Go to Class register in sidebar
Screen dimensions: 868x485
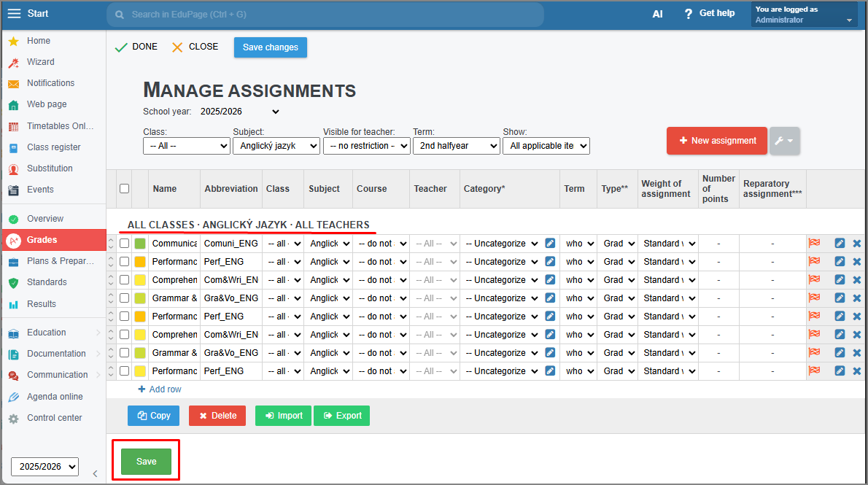[53, 147]
